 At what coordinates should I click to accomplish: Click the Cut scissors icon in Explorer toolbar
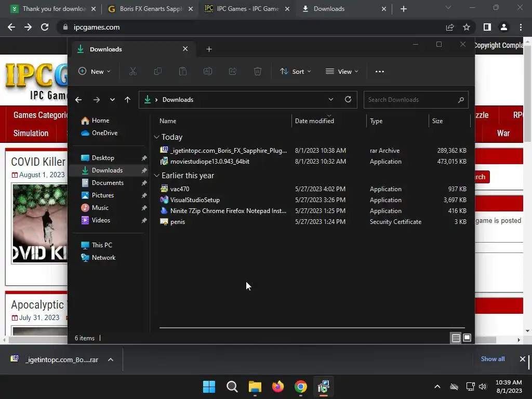tap(132, 71)
